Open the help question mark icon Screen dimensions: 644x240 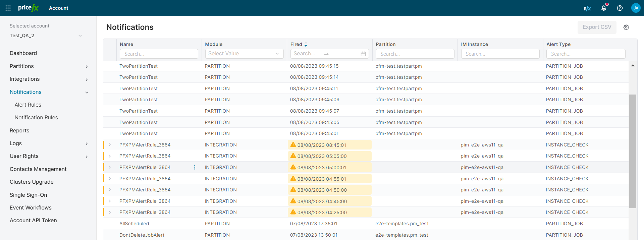(620, 8)
